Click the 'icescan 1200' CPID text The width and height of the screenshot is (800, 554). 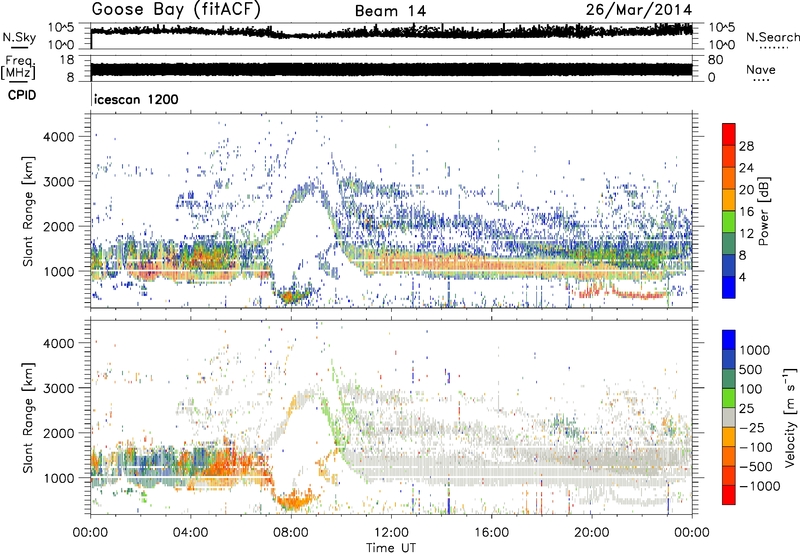pos(136,99)
